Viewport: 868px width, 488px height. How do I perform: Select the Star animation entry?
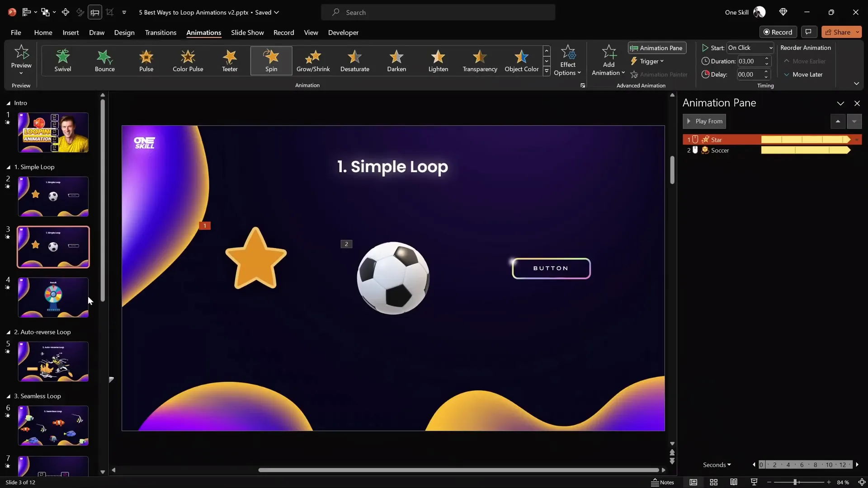(772, 140)
